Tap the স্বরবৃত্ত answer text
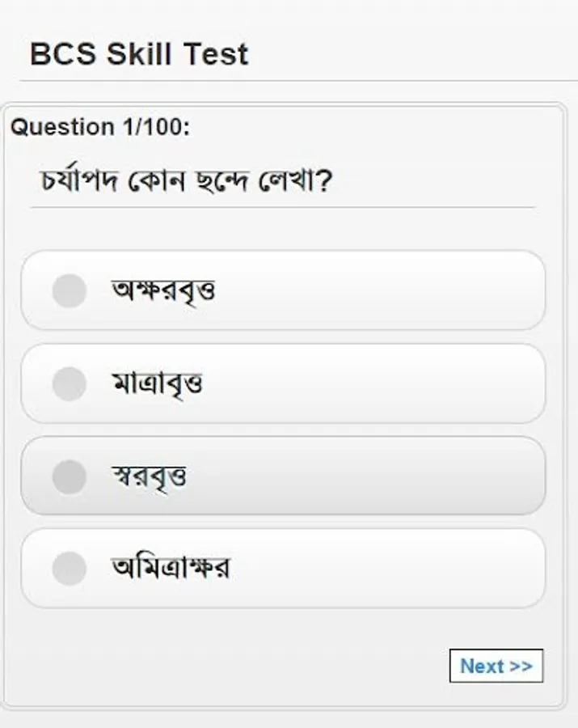 pyautogui.click(x=150, y=476)
